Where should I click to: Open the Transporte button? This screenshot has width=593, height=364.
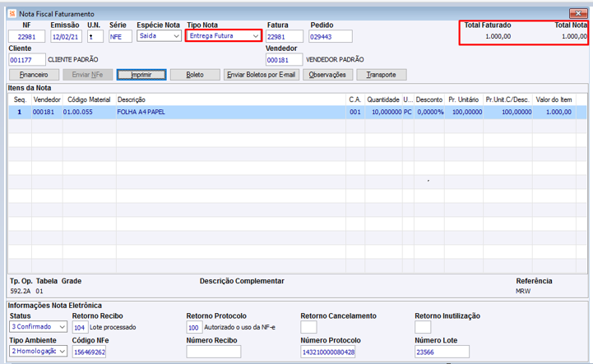coord(382,75)
